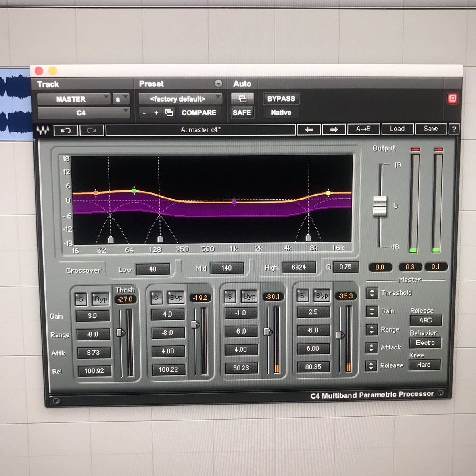Open the C4 plugin selector dropdown
Viewport: 476px width, 476px height.
point(84,113)
